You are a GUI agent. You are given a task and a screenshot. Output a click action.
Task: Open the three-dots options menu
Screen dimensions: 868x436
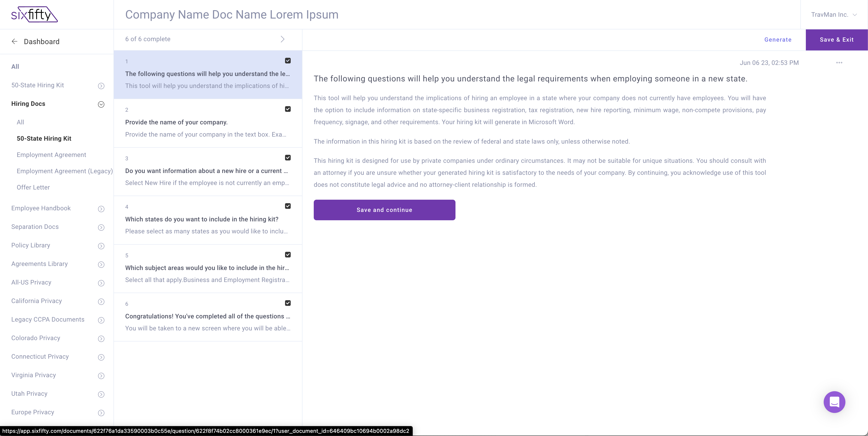pos(839,63)
